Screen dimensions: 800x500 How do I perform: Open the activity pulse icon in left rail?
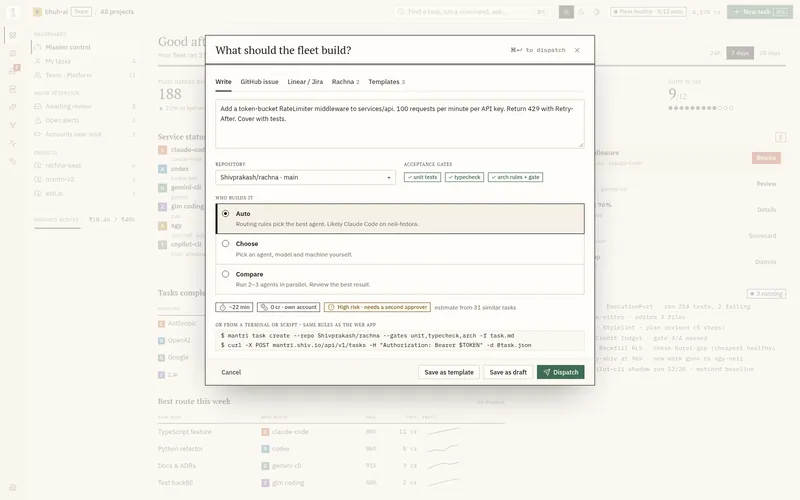point(13,143)
